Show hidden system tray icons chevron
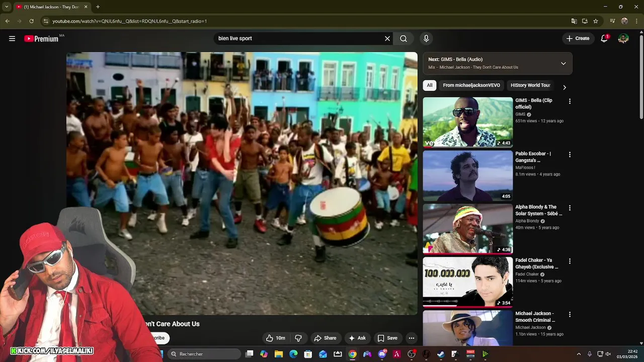This screenshot has width=644, height=362. tap(579, 354)
